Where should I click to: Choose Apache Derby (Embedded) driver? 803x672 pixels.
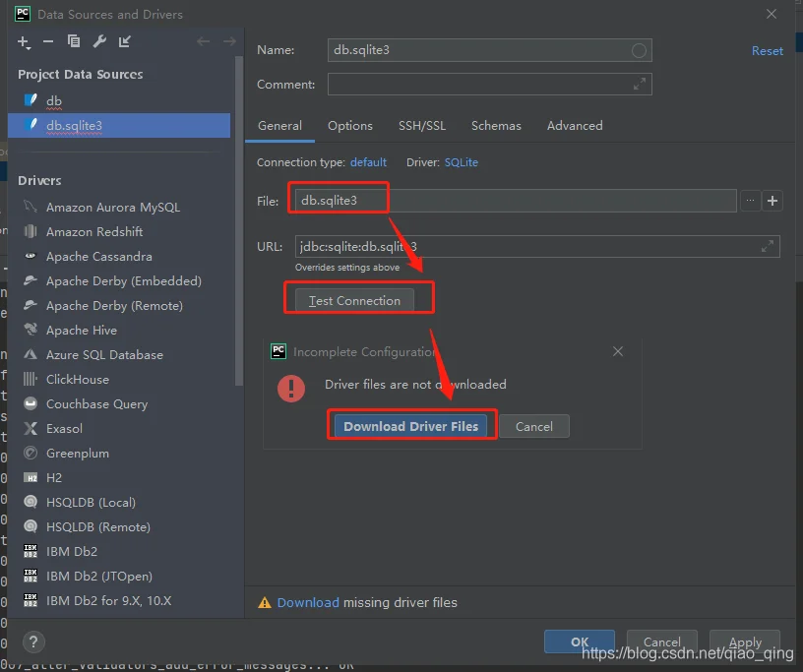point(121,280)
